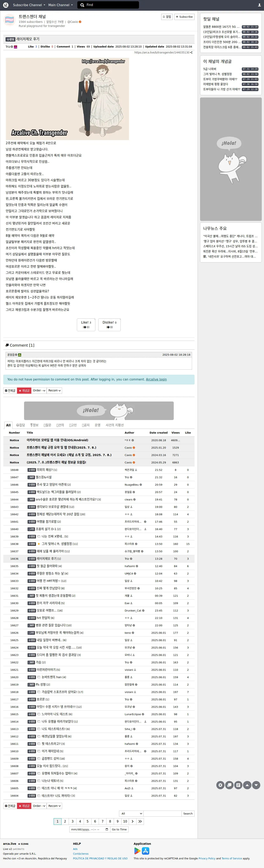The width and height of the screenshot is (264, 868).
Task: Click the right sidebar ¡Hola! ad banner
Action: 231,159
